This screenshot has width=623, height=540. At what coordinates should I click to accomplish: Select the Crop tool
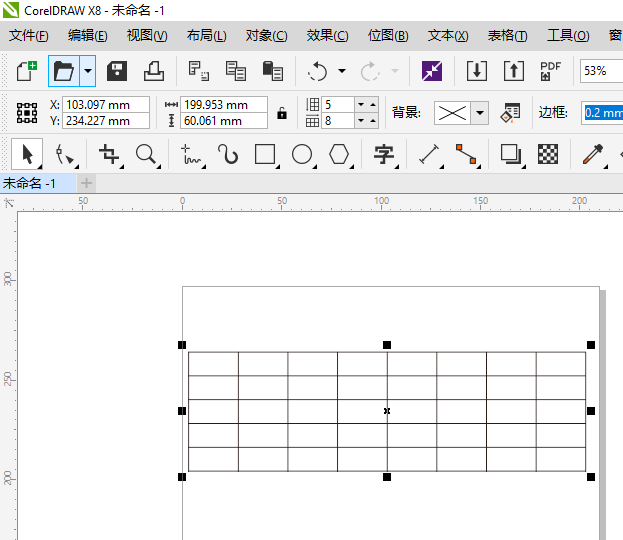(109, 154)
